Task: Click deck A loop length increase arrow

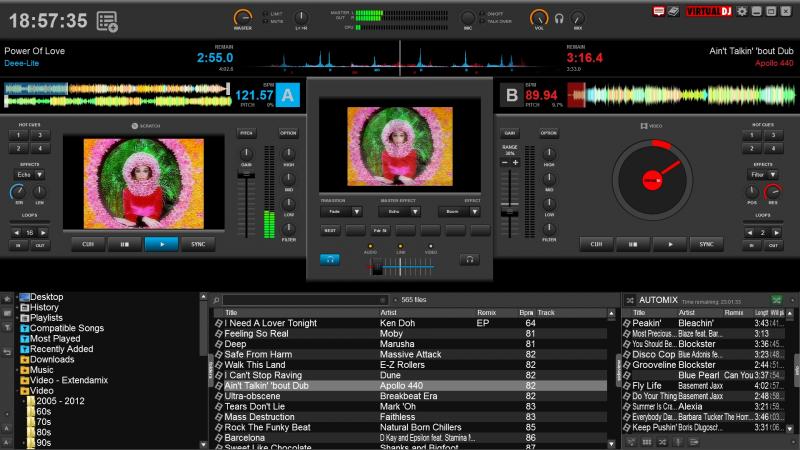Action: tap(43, 233)
